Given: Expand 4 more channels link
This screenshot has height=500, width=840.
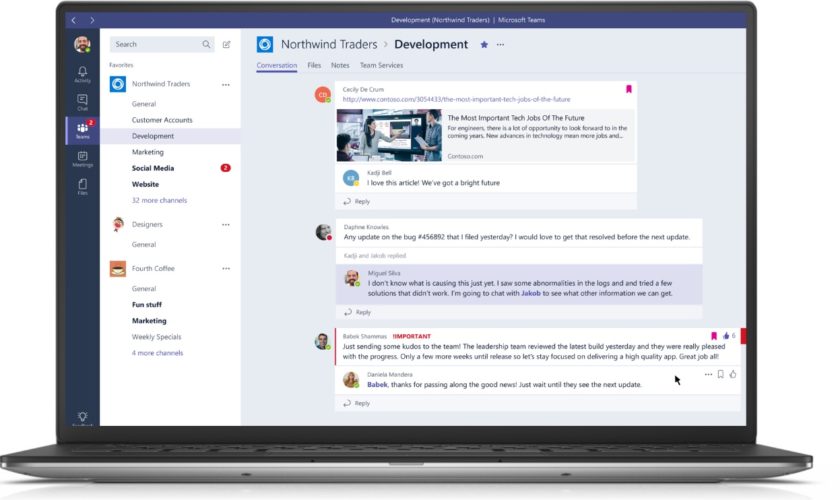Looking at the screenshot, I should pyautogui.click(x=157, y=353).
